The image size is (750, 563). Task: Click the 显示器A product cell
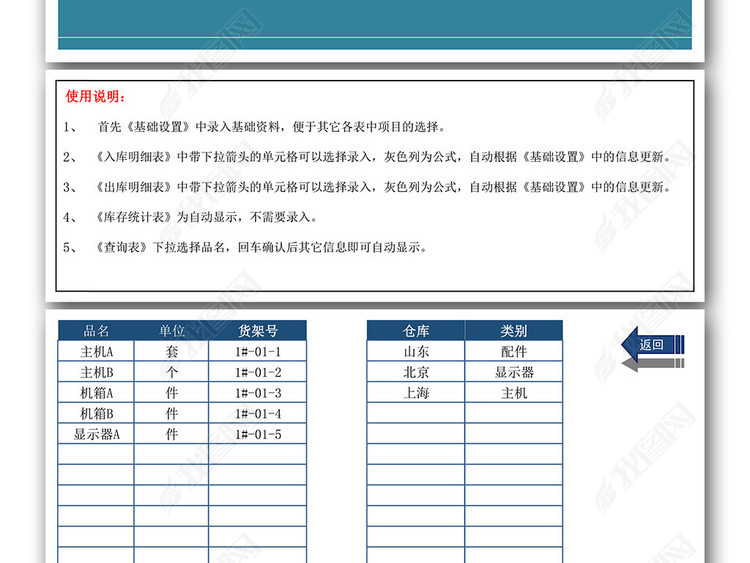tap(96, 435)
